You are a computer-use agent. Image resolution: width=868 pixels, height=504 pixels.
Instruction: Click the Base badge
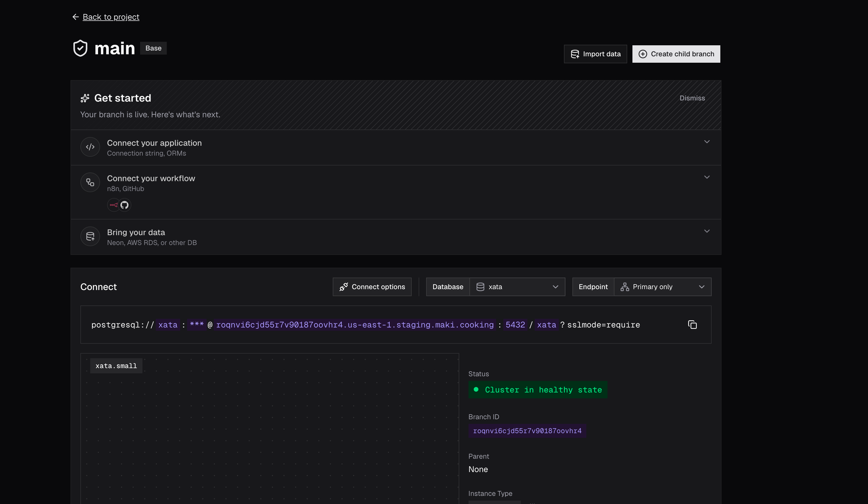[153, 48]
